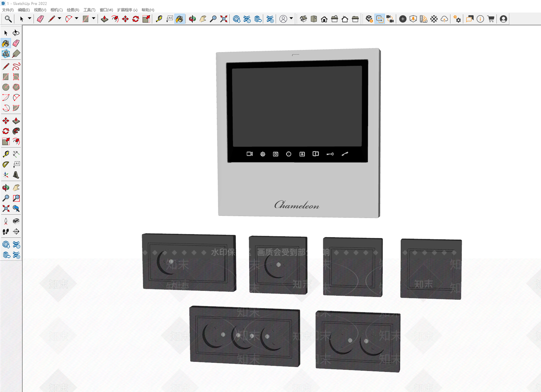Screen dimensions: 541x392
Task: Open the chat bubbles icon
Action: point(470,19)
